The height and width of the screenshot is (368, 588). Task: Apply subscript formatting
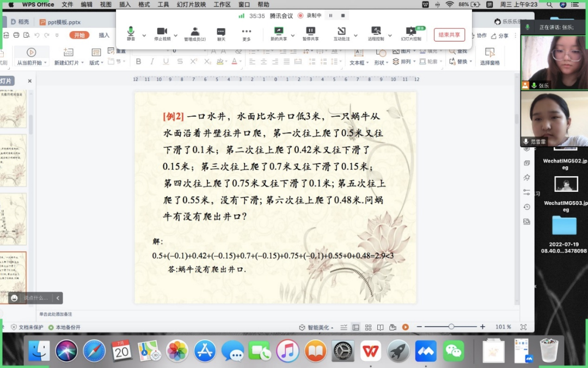[207, 61]
